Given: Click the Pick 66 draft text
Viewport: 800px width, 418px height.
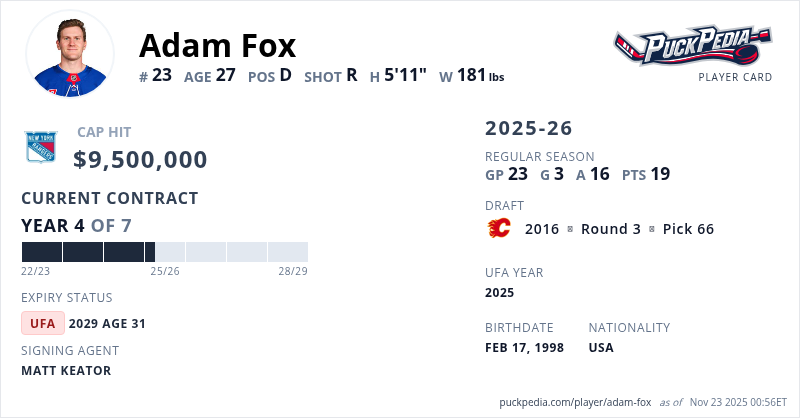Looking at the screenshot, I should pyautogui.click(x=688, y=229).
